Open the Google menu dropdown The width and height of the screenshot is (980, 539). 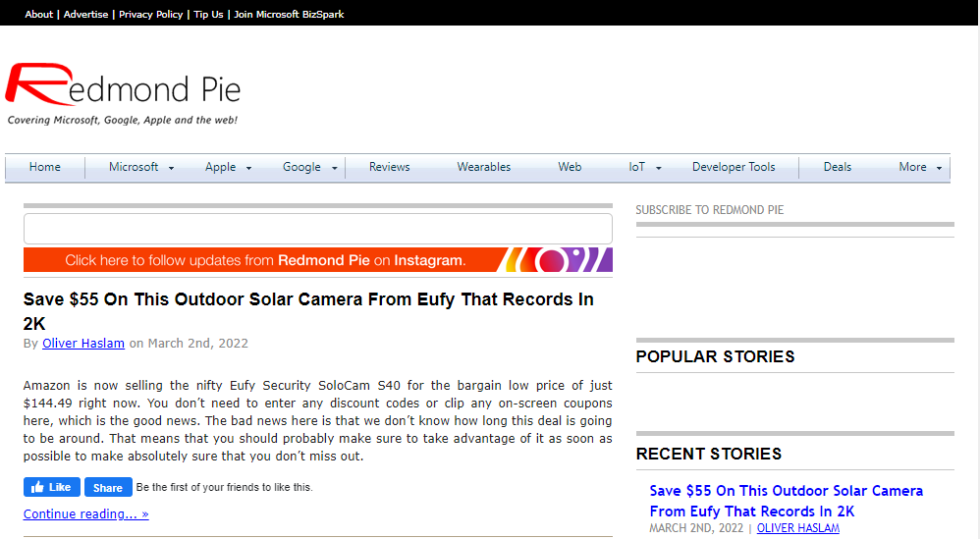[309, 168]
